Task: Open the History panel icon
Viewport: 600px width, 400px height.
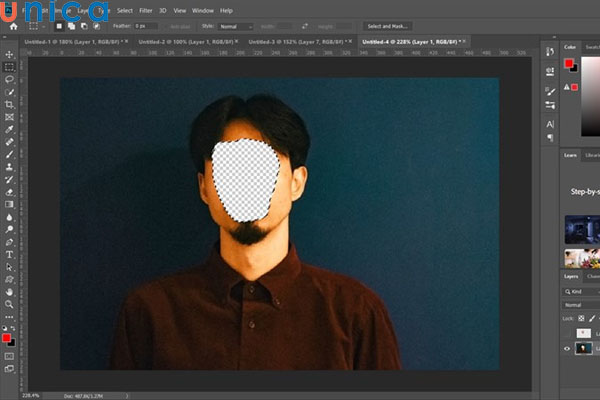Action: [x=550, y=52]
